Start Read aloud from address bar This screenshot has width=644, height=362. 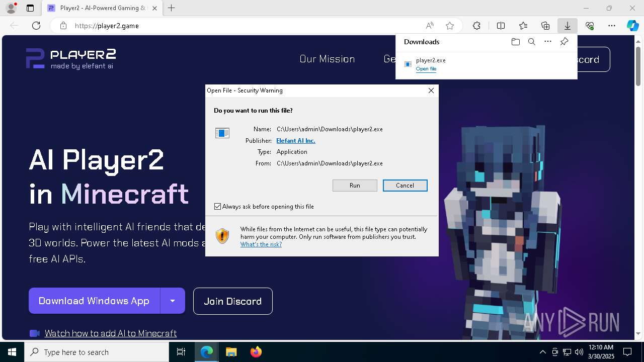coord(430,26)
